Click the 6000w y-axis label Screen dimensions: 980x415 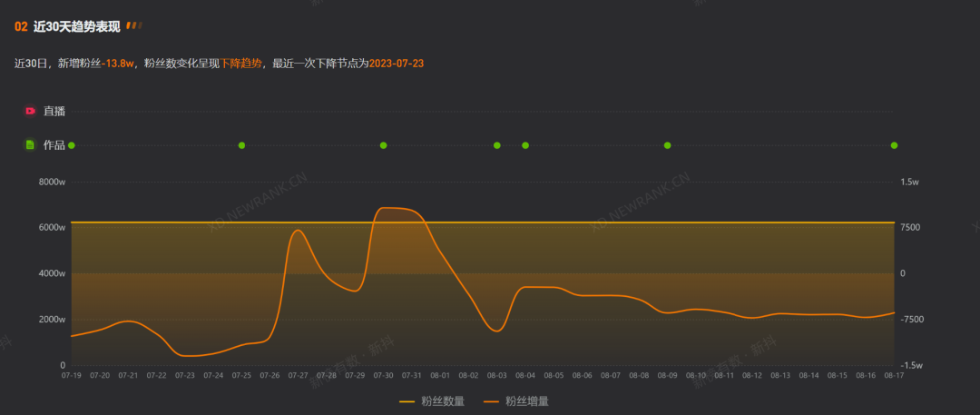pyautogui.click(x=53, y=228)
